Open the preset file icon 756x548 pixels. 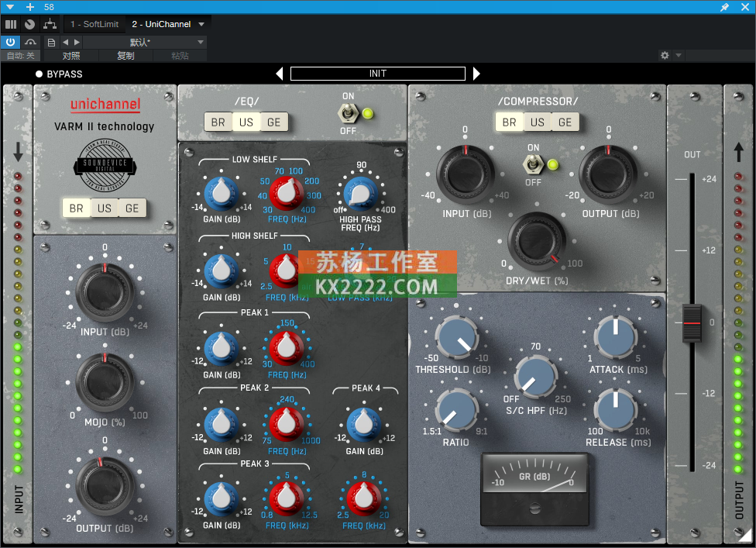pyautogui.click(x=51, y=43)
